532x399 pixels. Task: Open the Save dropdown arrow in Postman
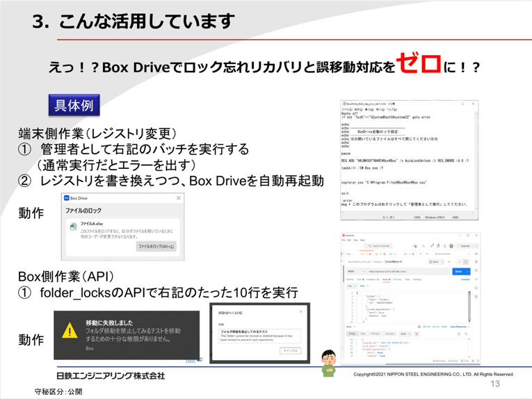[442, 261]
